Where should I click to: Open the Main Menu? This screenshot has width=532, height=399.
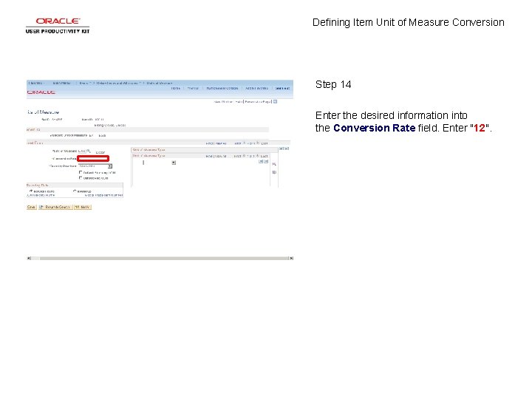[61, 83]
